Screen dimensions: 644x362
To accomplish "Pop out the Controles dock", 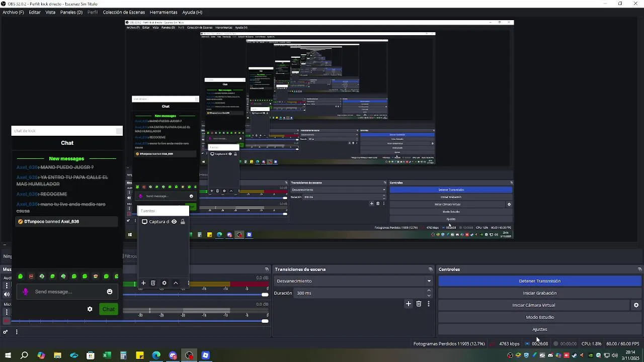I will [639, 269].
